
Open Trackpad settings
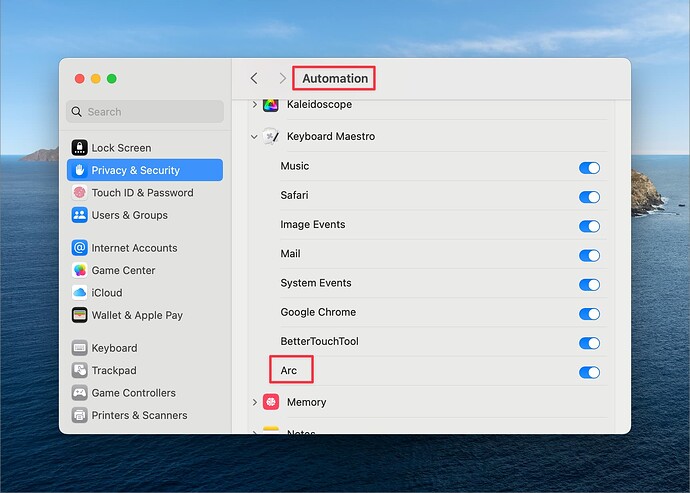coord(145,370)
